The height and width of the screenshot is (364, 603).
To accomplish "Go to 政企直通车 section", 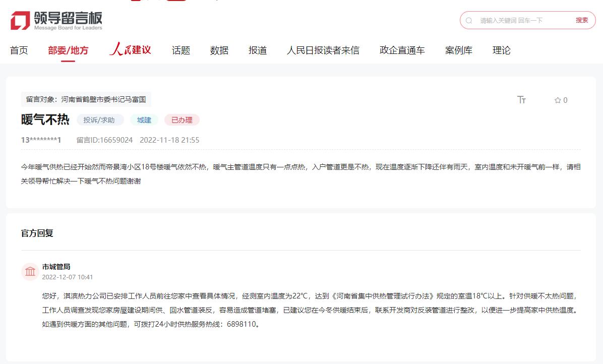I will pyautogui.click(x=402, y=50).
